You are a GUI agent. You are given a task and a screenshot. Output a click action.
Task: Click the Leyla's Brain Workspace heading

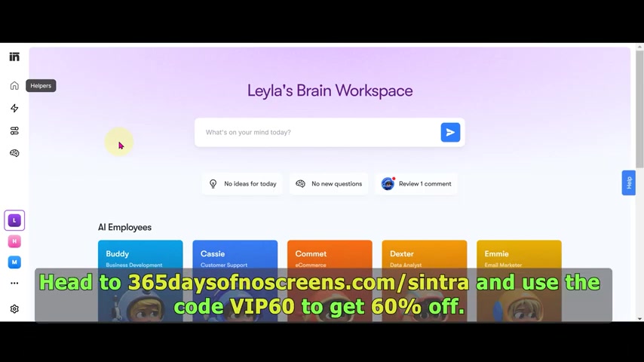tap(330, 90)
